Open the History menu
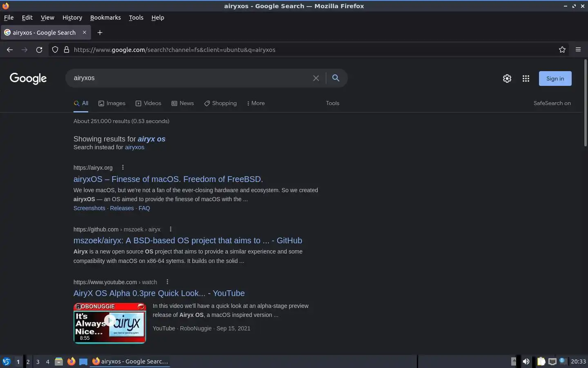588x368 pixels. pos(72,18)
